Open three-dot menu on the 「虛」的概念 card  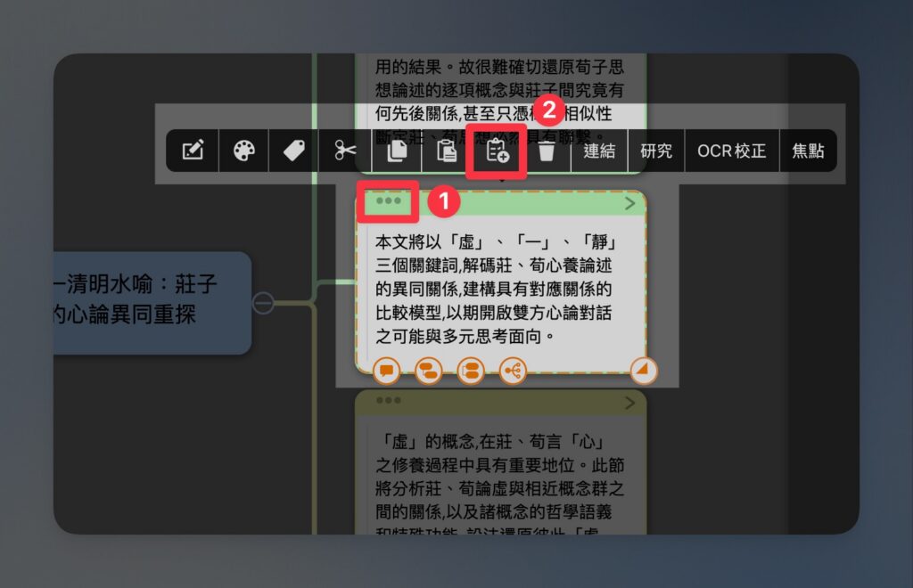[389, 400]
